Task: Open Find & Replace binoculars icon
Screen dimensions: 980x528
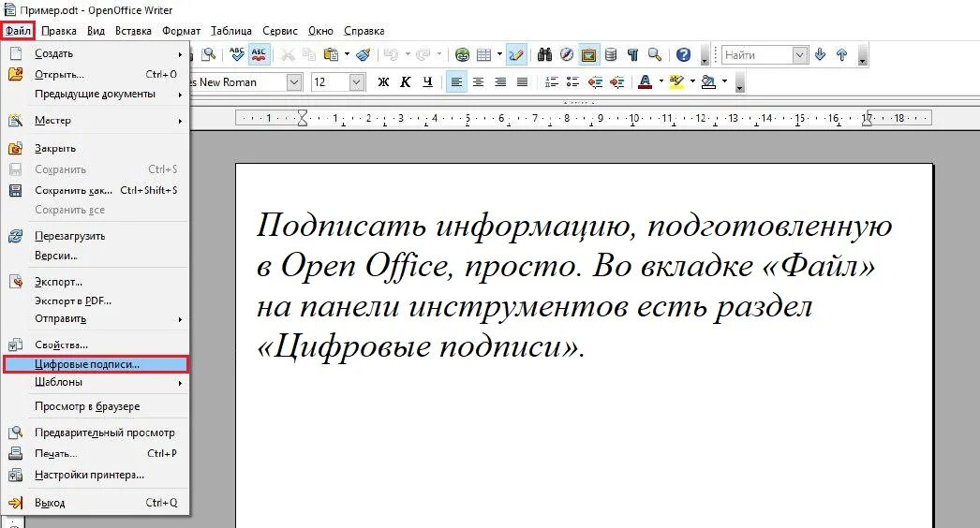Action: 545,55
